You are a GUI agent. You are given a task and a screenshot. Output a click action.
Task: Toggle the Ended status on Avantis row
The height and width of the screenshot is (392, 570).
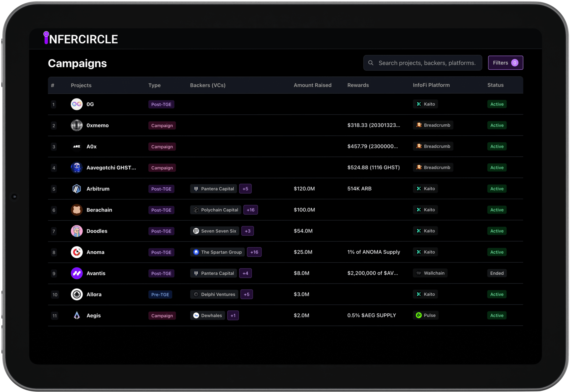(497, 273)
